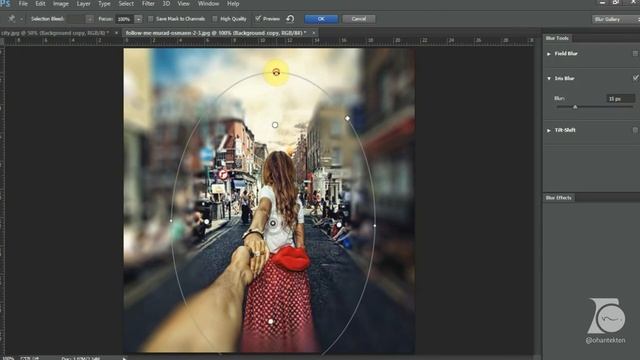Click the Photoshop PS logo icon
This screenshot has height=360, width=640.
point(5,4)
